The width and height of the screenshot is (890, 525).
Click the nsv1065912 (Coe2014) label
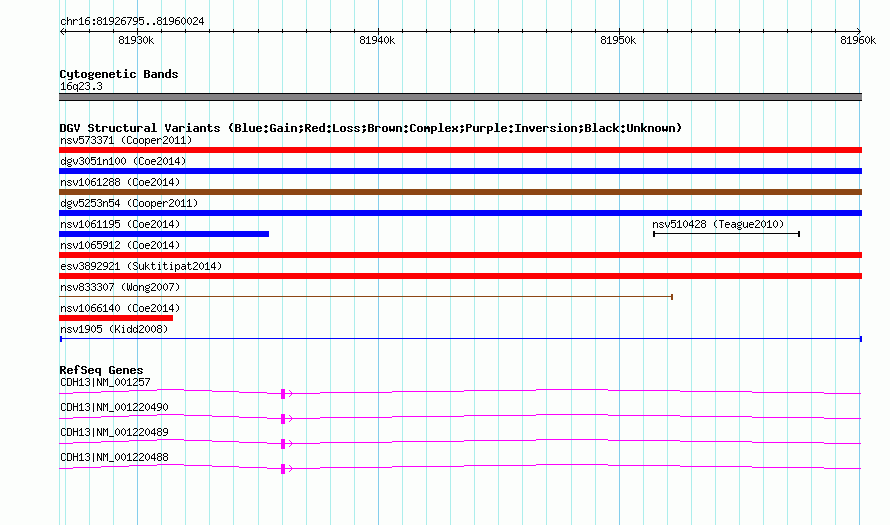[x=120, y=245]
